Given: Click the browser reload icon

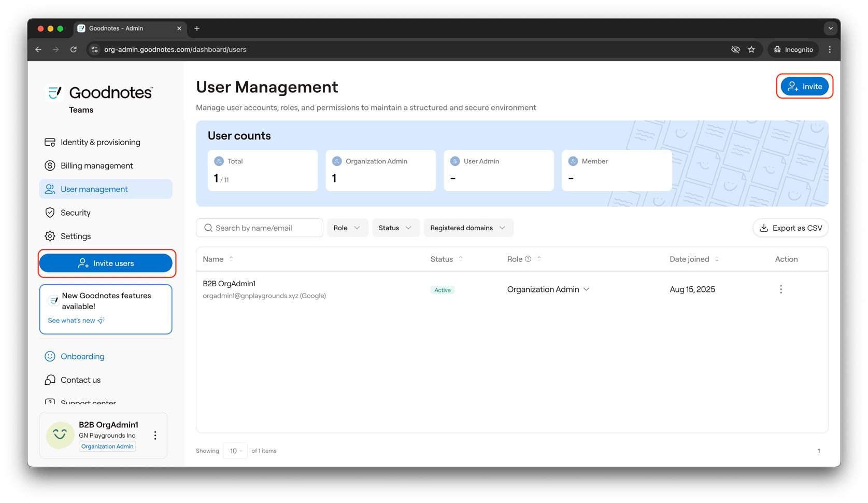Looking at the screenshot, I should (x=74, y=50).
